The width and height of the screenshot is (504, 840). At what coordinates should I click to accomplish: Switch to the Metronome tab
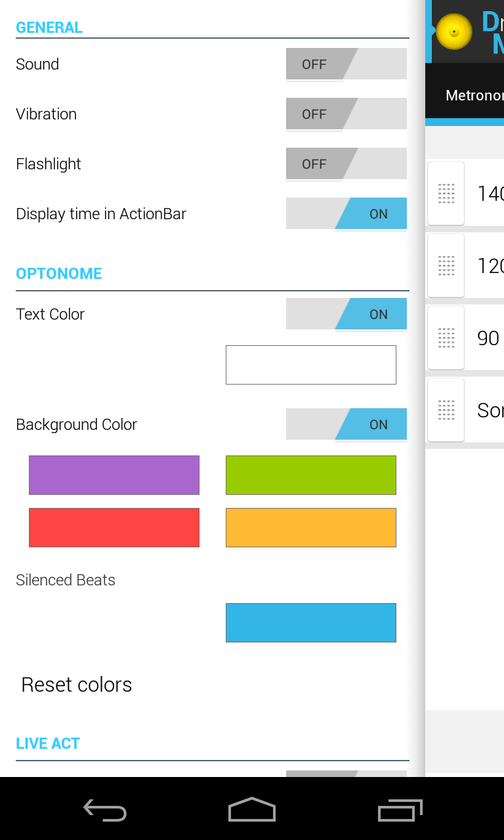click(474, 96)
